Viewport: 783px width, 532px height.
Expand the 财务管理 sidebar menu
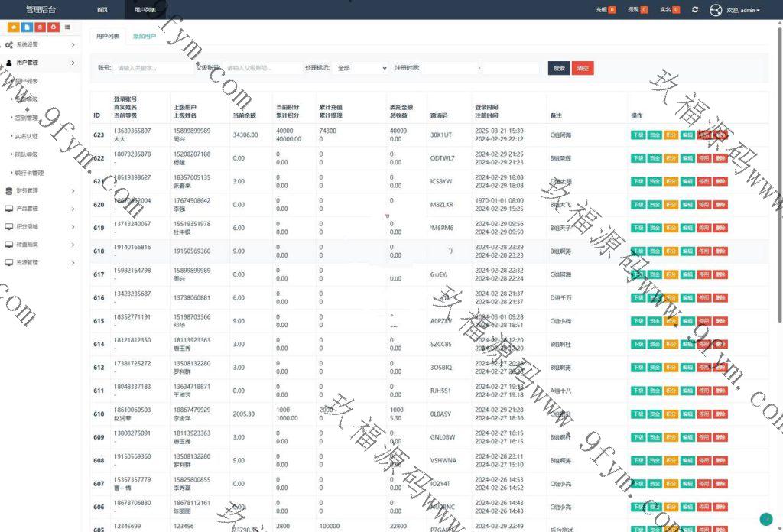(x=41, y=190)
